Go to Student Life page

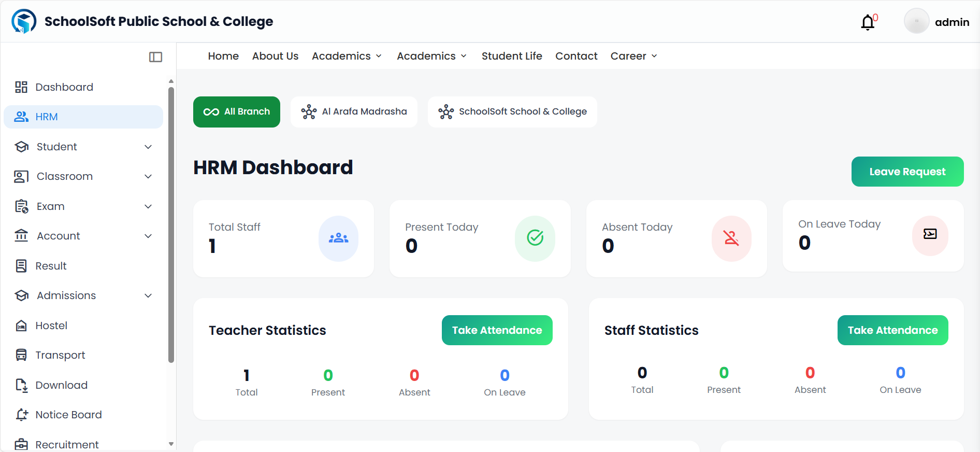pos(512,56)
